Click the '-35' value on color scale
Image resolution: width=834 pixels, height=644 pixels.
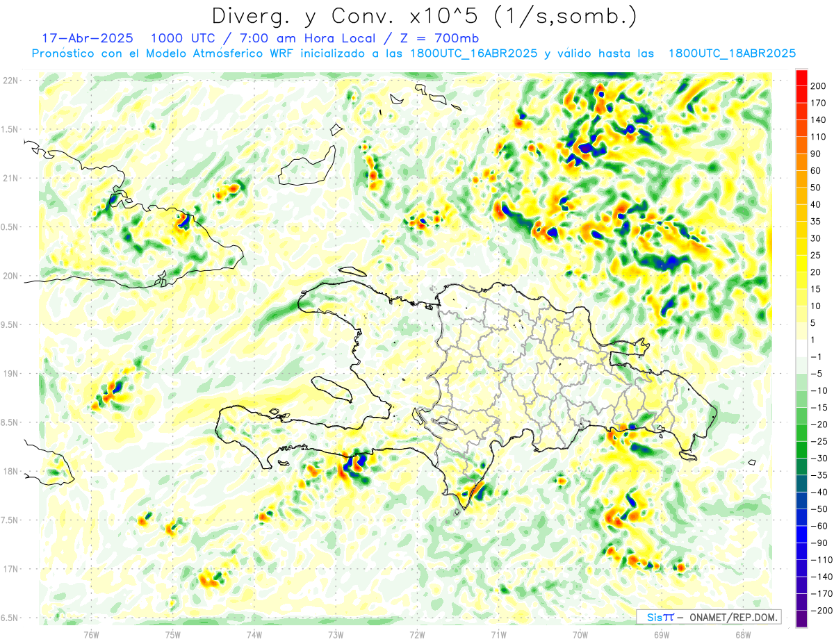820,475
